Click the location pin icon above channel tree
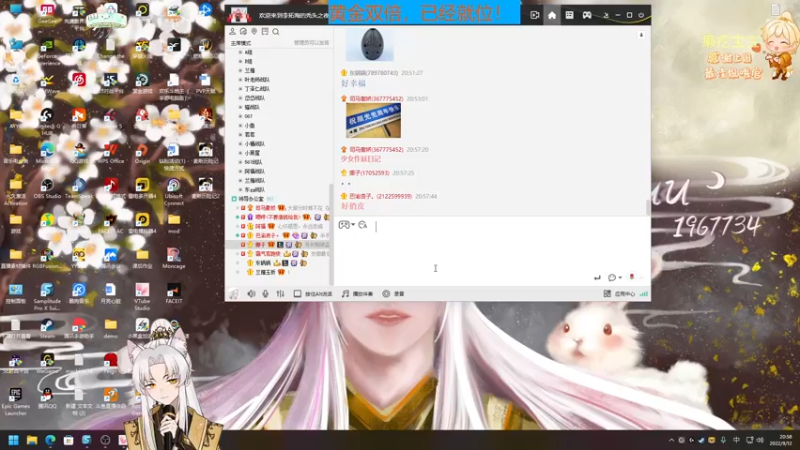The width and height of the screenshot is (800, 450). pos(254,32)
